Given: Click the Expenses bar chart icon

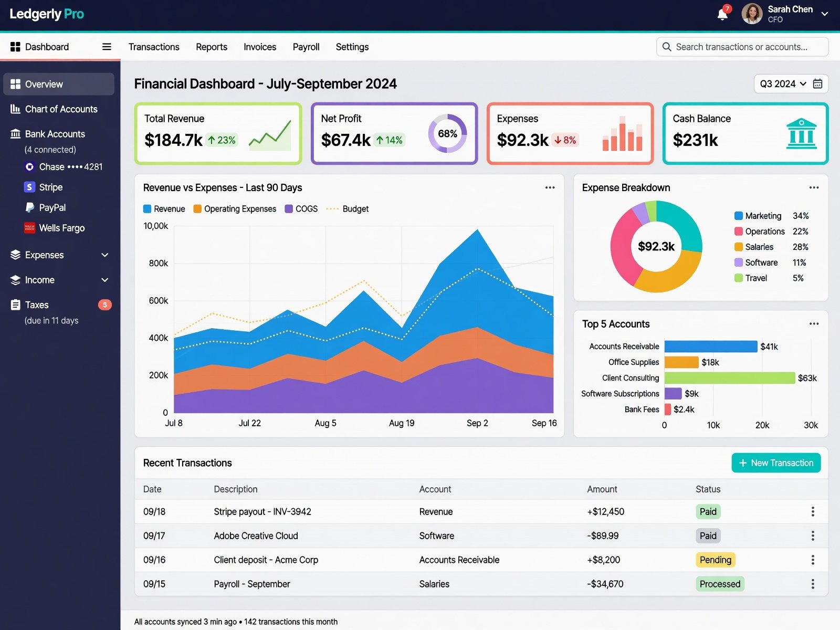Looking at the screenshot, I should [623, 133].
